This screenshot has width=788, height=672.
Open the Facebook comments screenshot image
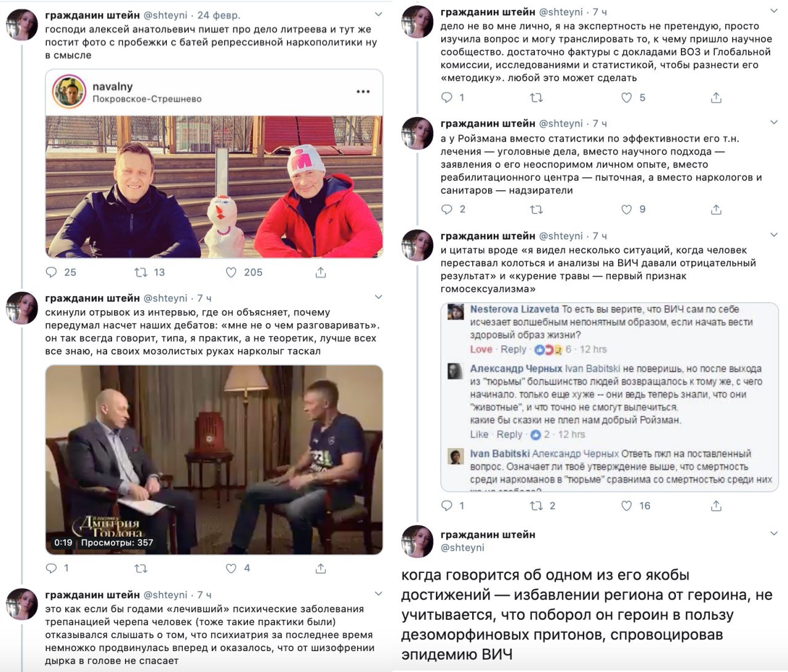click(x=609, y=397)
